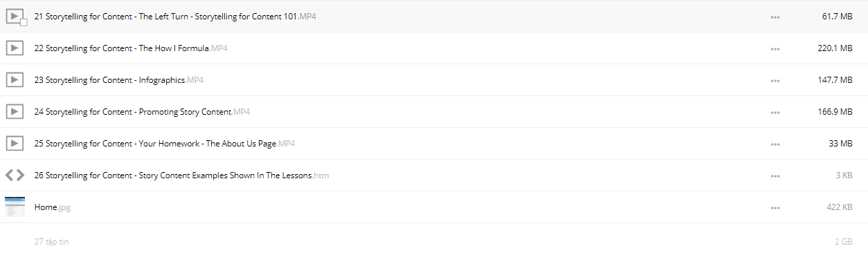
Task: Open more options for file 21
Action: [x=775, y=17]
